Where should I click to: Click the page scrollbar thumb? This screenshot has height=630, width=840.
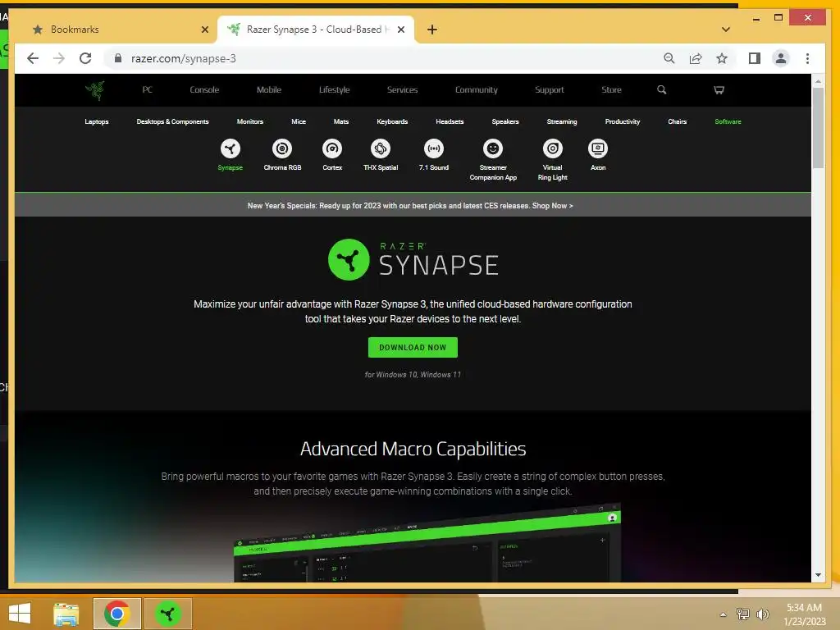click(x=818, y=127)
